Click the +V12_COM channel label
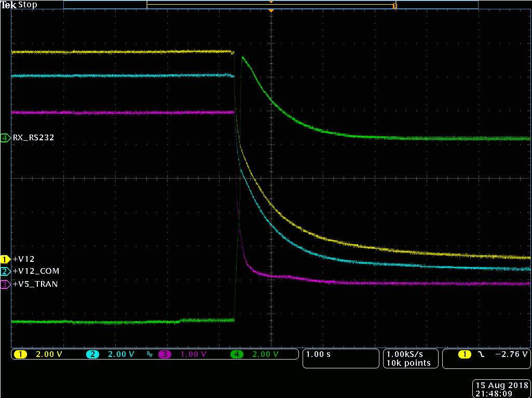This screenshot has width=532, height=398. click(36, 271)
